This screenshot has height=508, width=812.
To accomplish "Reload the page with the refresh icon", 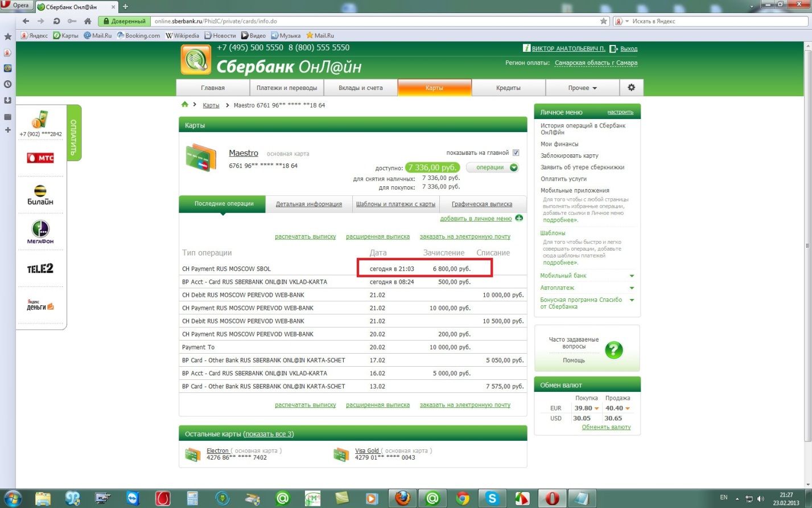I will [x=56, y=21].
